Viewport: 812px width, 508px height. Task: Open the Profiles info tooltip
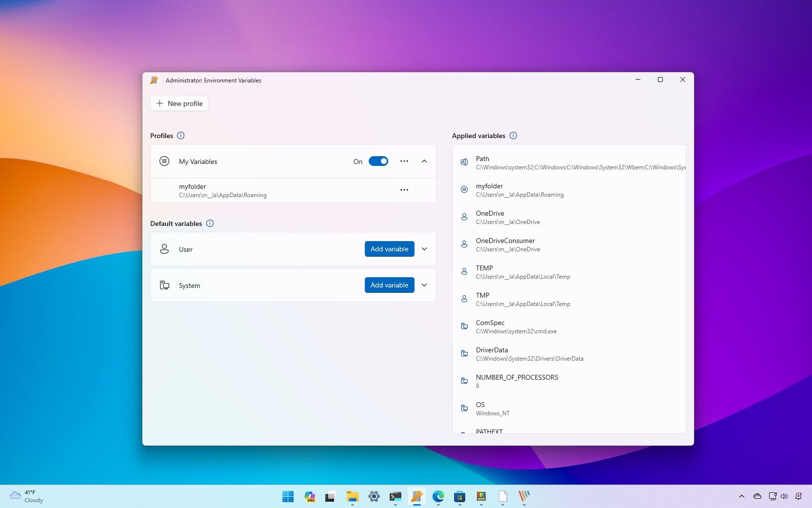pyautogui.click(x=181, y=136)
